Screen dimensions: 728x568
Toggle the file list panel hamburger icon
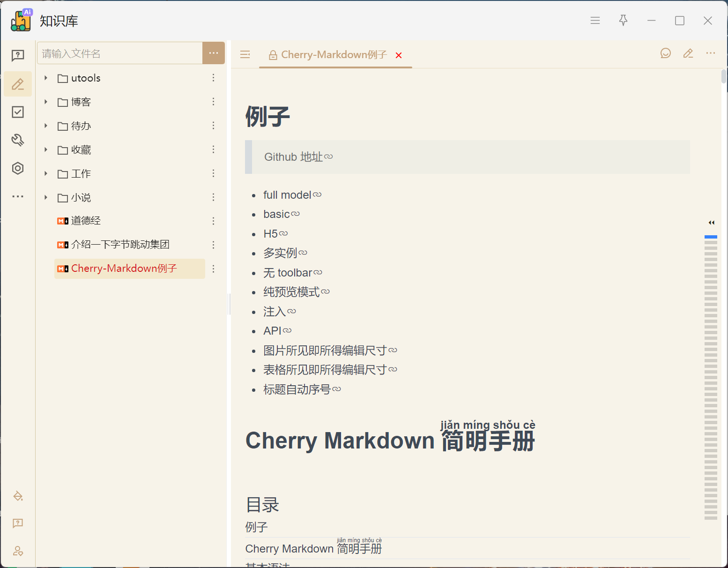pos(245,55)
